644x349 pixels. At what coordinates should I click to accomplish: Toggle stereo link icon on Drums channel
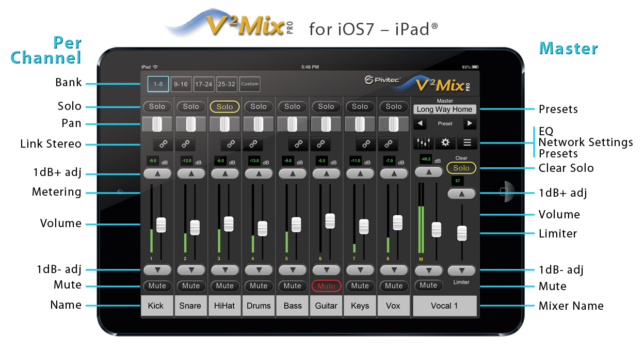coord(253,144)
